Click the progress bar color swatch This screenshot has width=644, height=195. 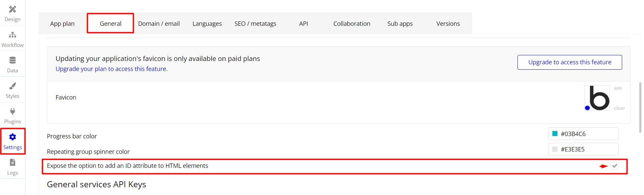[x=555, y=134]
